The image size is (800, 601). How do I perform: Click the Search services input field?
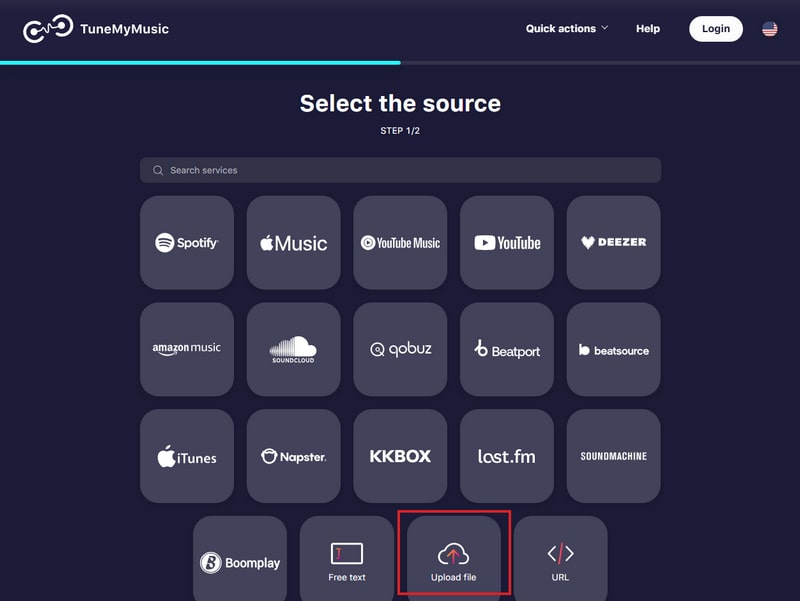pos(400,170)
